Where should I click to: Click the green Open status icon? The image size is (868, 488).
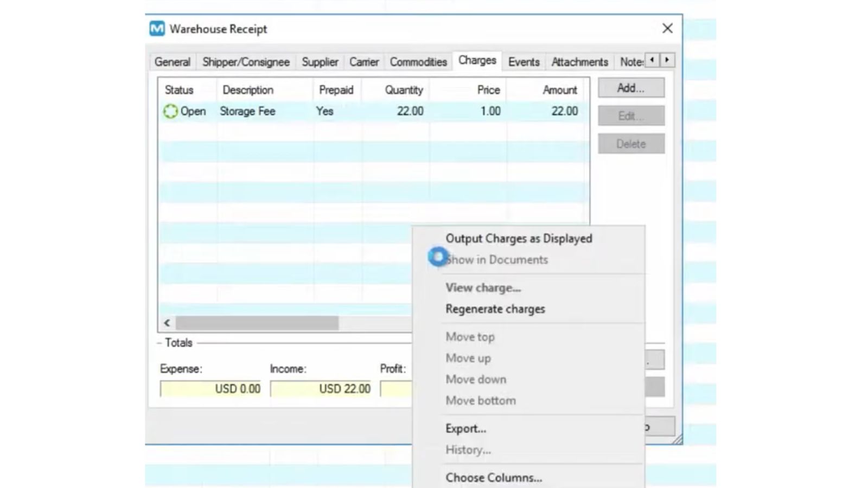click(x=170, y=111)
